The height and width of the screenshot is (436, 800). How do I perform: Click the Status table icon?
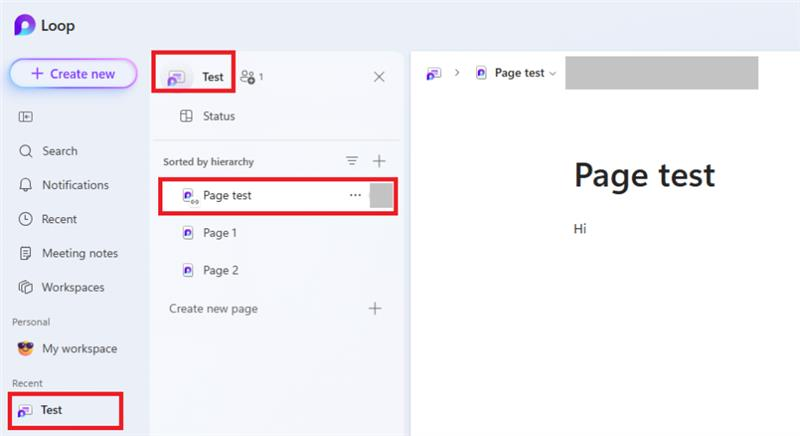(x=186, y=116)
